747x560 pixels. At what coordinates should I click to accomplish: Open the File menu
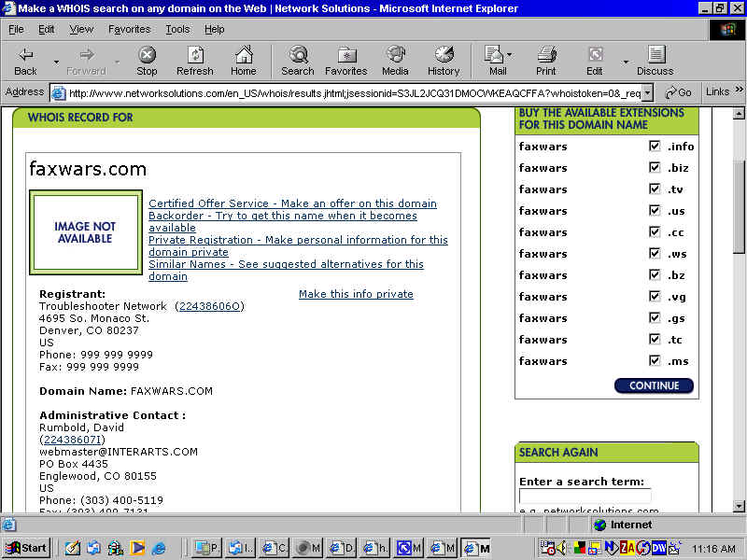click(16, 30)
